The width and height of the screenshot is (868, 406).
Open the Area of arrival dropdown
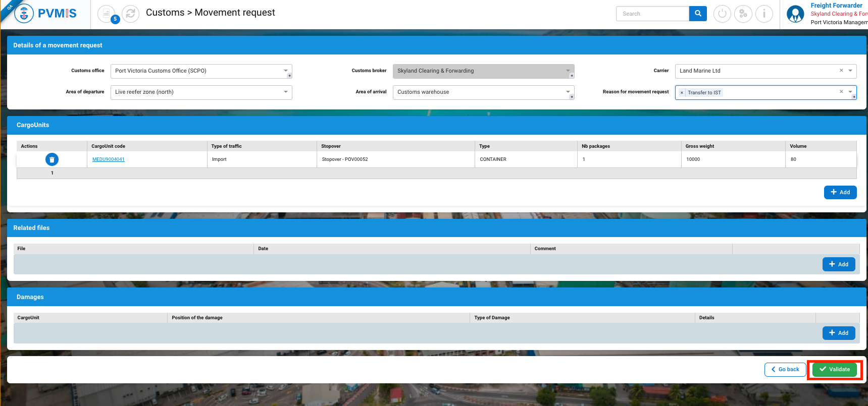pos(568,92)
